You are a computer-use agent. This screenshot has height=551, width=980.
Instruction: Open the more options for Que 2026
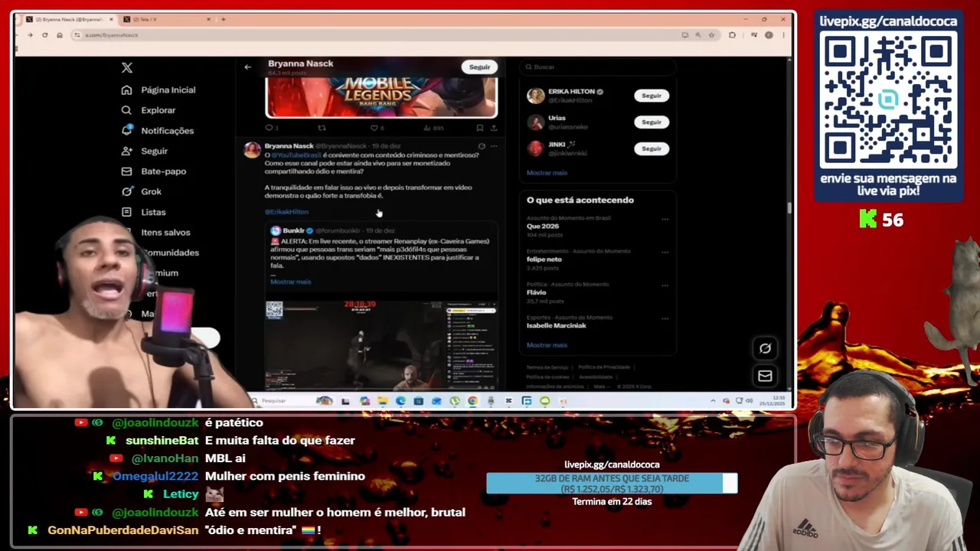[665, 219]
